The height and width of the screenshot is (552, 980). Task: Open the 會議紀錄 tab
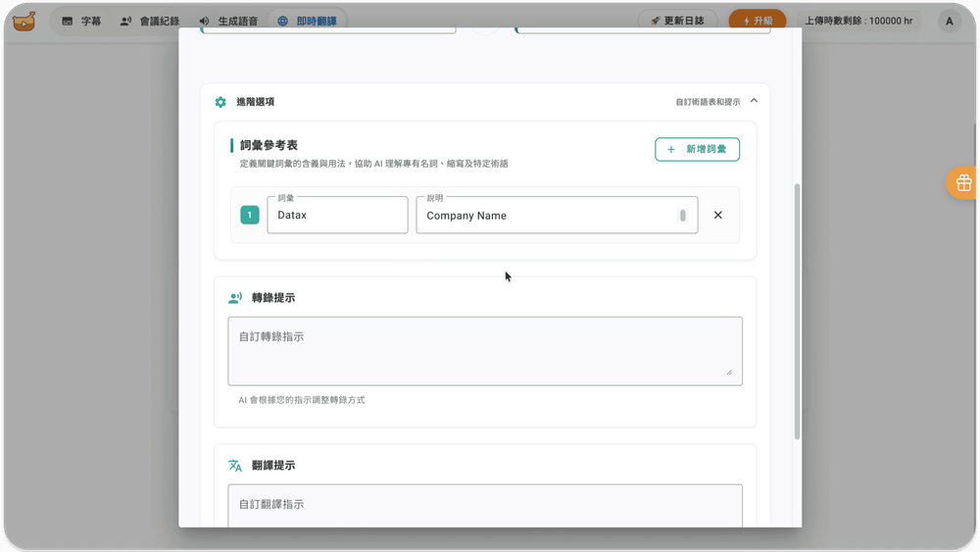152,21
